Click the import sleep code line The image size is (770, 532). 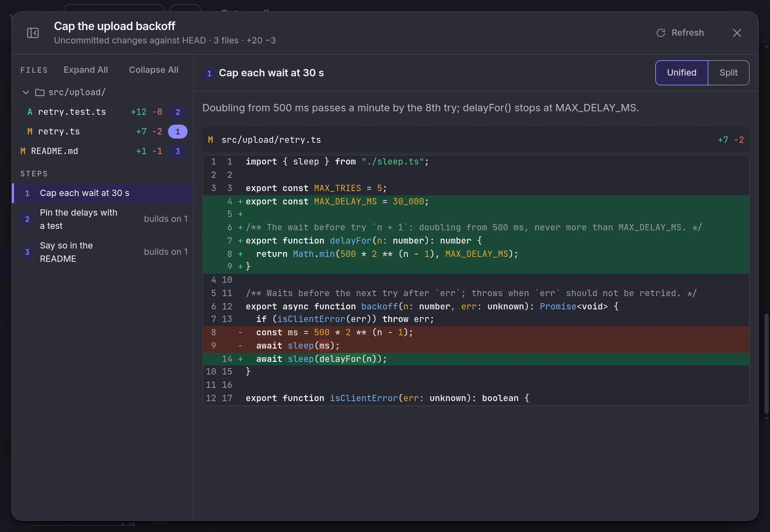pos(476,162)
